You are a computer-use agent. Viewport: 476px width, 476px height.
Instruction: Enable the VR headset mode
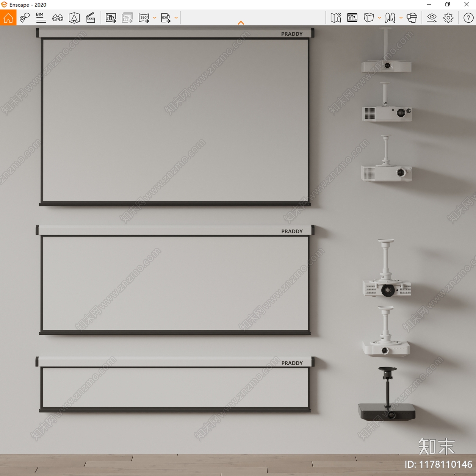(x=412, y=18)
